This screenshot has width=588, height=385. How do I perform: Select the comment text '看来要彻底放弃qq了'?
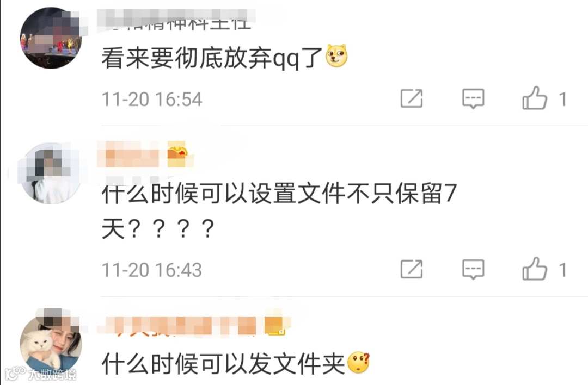(x=213, y=59)
